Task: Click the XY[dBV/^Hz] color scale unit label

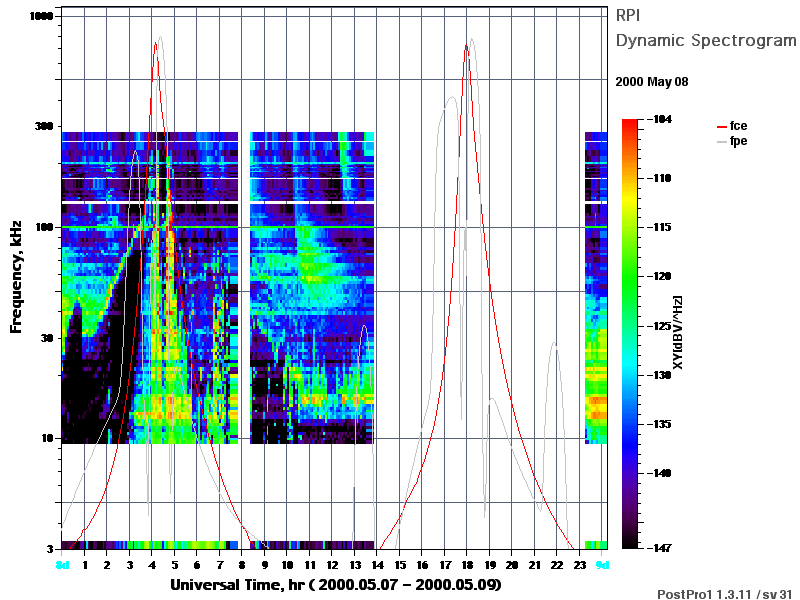Action: (x=678, y=332)
